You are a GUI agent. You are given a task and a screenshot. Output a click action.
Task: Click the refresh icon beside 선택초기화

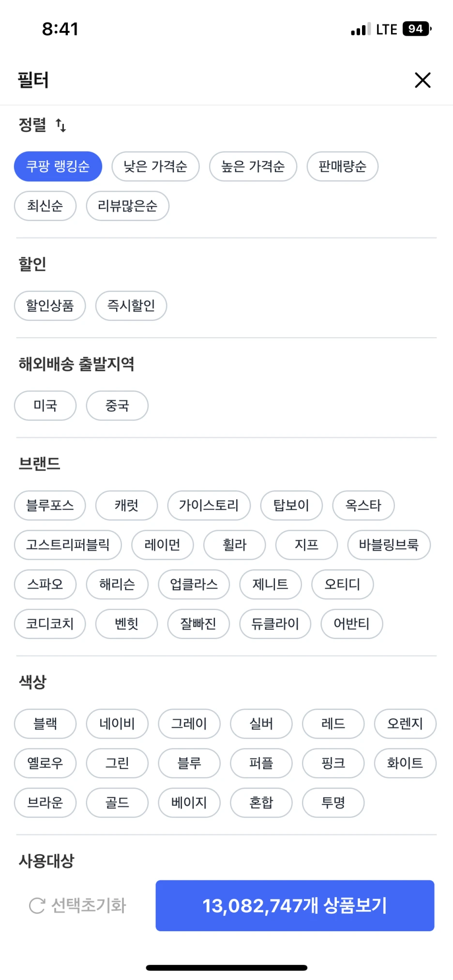coord(37,906)
